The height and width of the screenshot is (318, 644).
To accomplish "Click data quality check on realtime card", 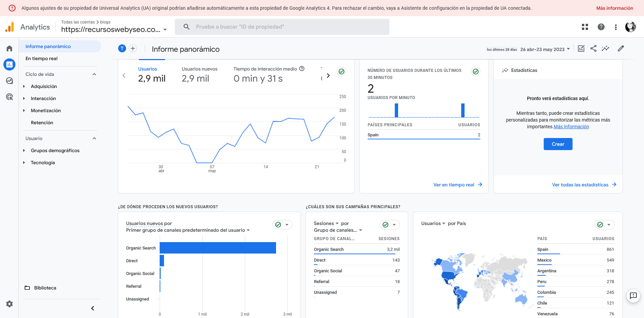I will pos(476,72).
